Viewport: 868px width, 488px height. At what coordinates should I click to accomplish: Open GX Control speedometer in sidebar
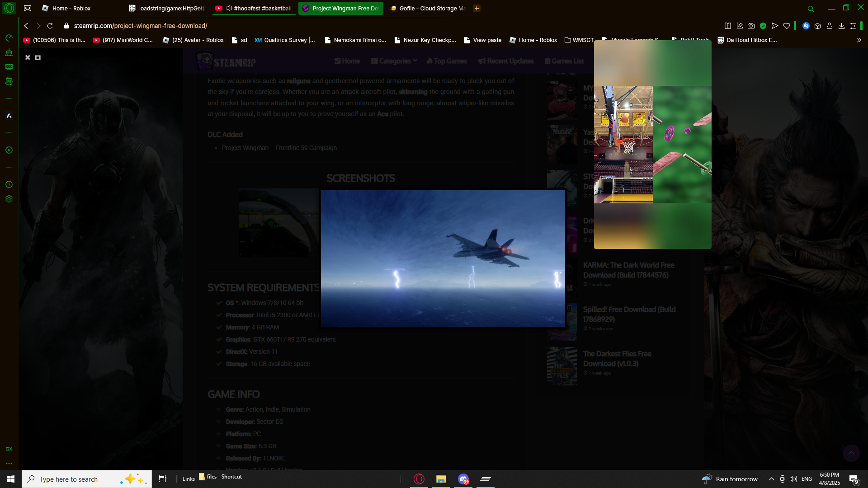[x=9, y=38]
